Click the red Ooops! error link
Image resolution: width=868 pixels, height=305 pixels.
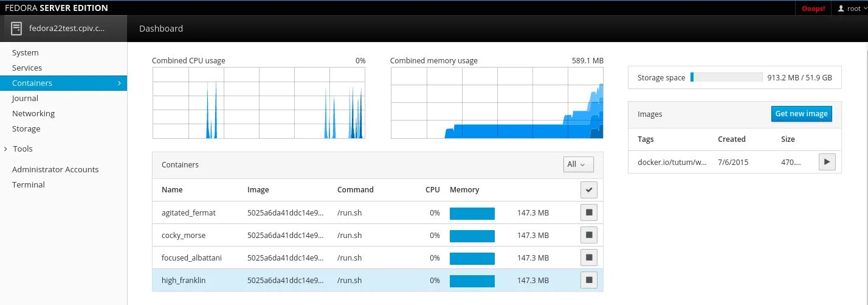(813, 9)
